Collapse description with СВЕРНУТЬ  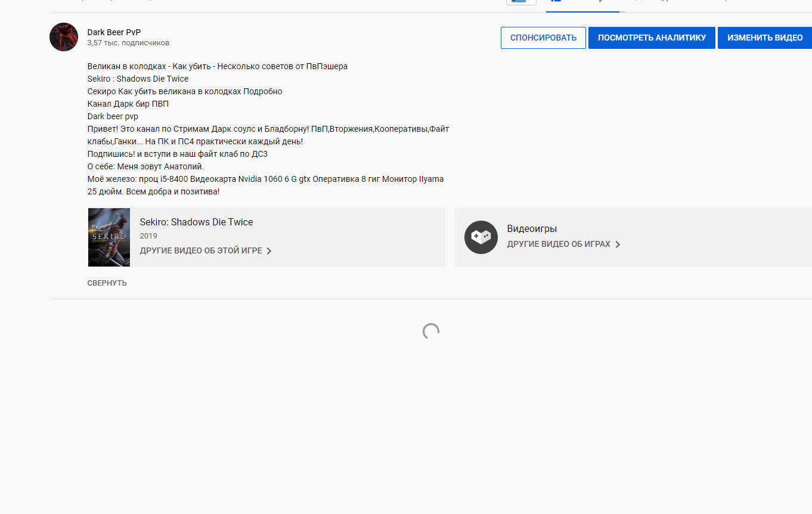tap(107, 283)
